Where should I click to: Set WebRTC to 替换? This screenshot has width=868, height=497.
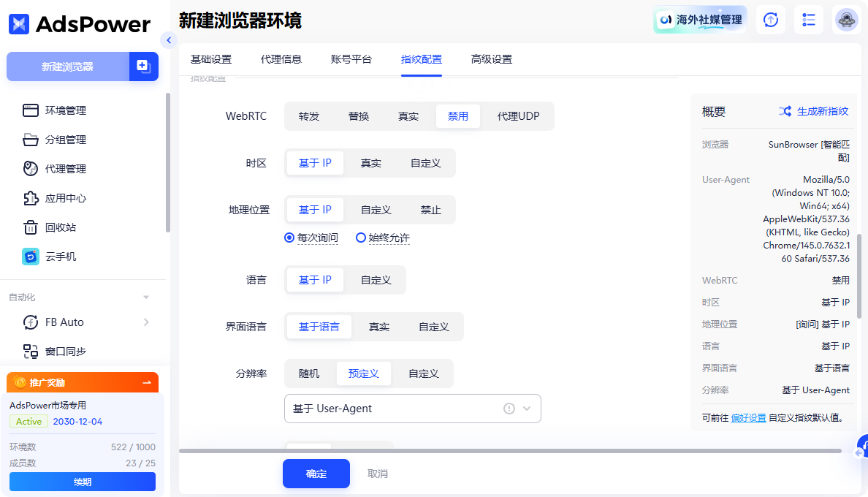coord(359,116)
